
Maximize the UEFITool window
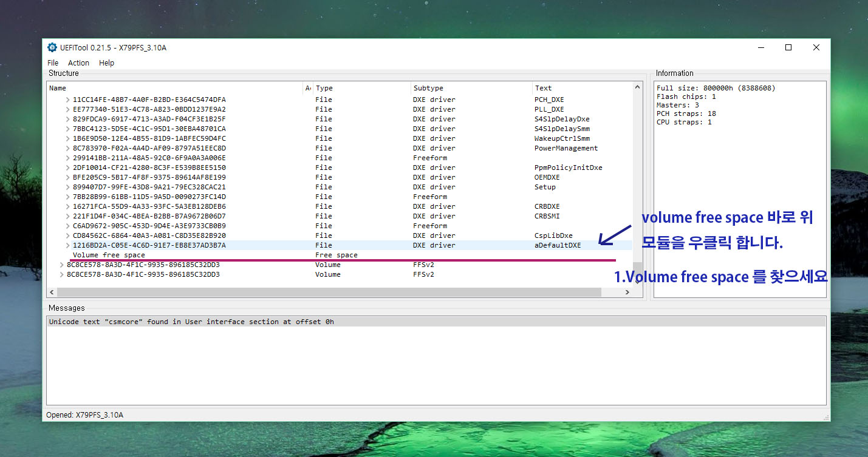click(x=788, y=47)
